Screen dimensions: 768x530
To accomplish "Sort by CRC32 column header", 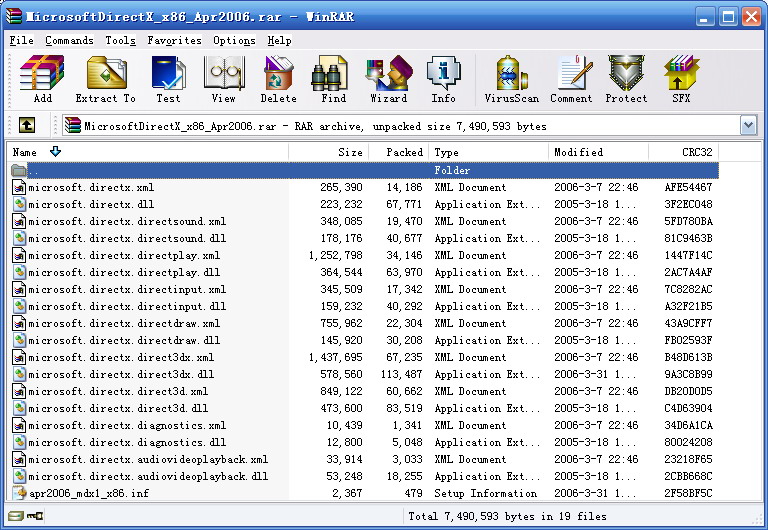I will point(683,152).
